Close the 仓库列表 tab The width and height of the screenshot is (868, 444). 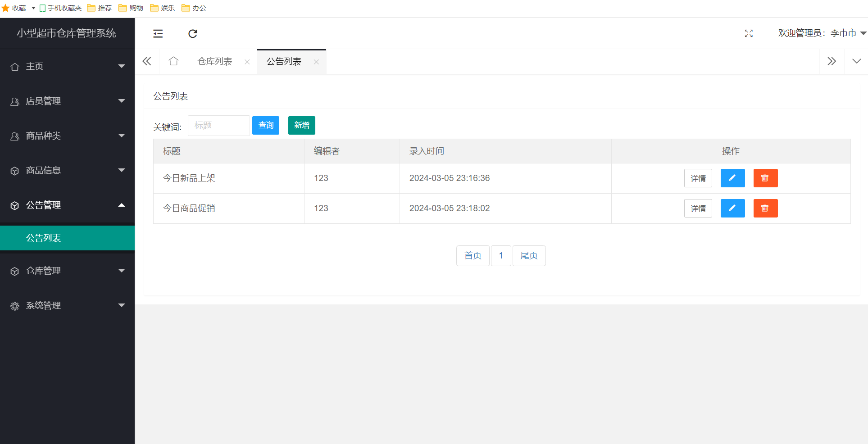(247, 62)
